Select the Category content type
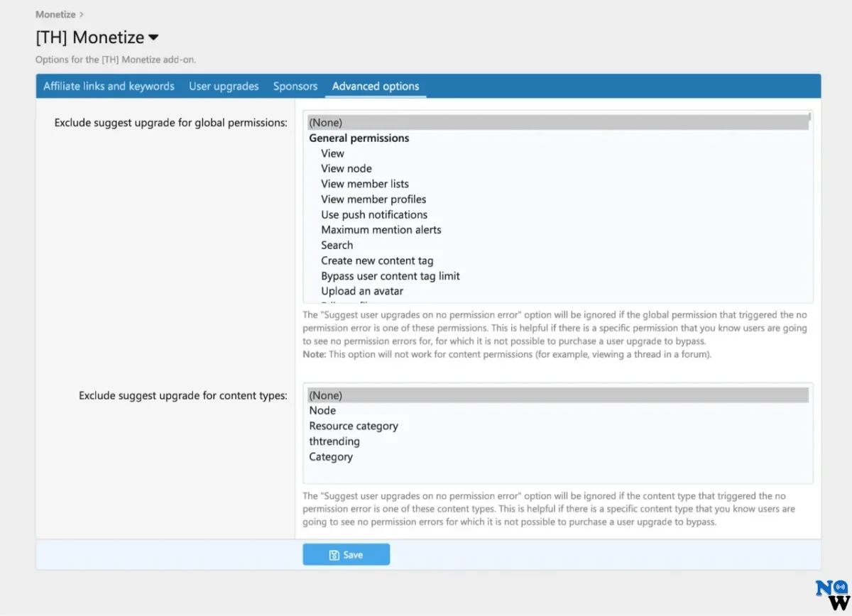This screenshot has width=852, height=616. [331, 456]
